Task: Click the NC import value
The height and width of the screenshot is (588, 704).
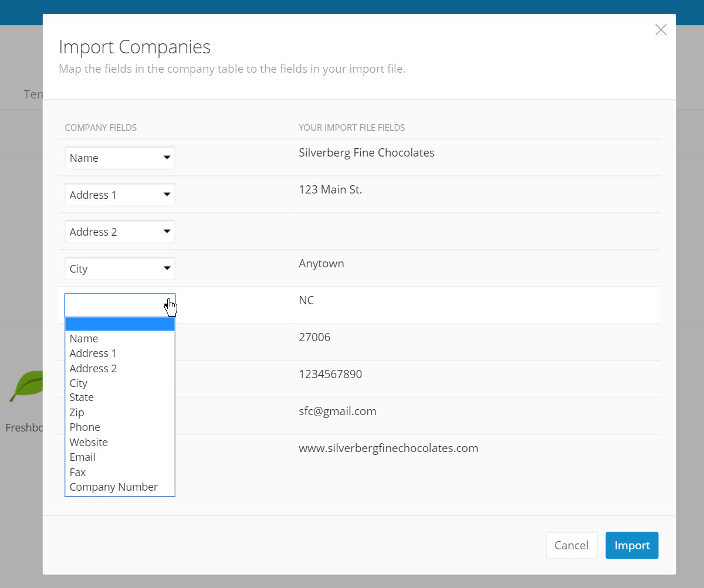Action: tap(306, 300)
